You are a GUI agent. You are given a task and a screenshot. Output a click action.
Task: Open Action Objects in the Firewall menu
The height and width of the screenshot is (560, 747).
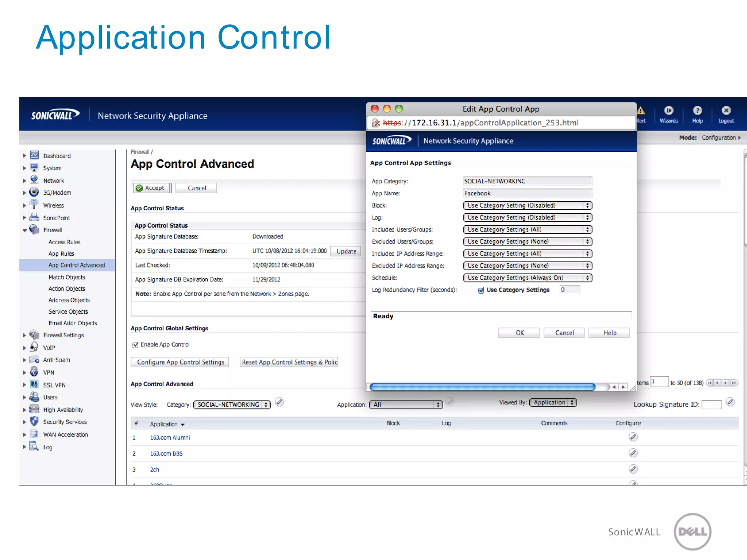[x=67, y=289]
